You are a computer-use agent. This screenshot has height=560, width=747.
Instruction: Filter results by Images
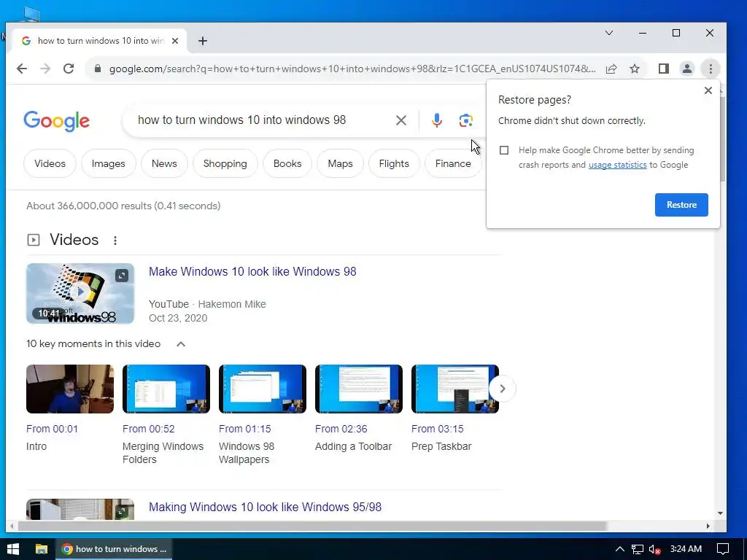(x=108, y=163)
